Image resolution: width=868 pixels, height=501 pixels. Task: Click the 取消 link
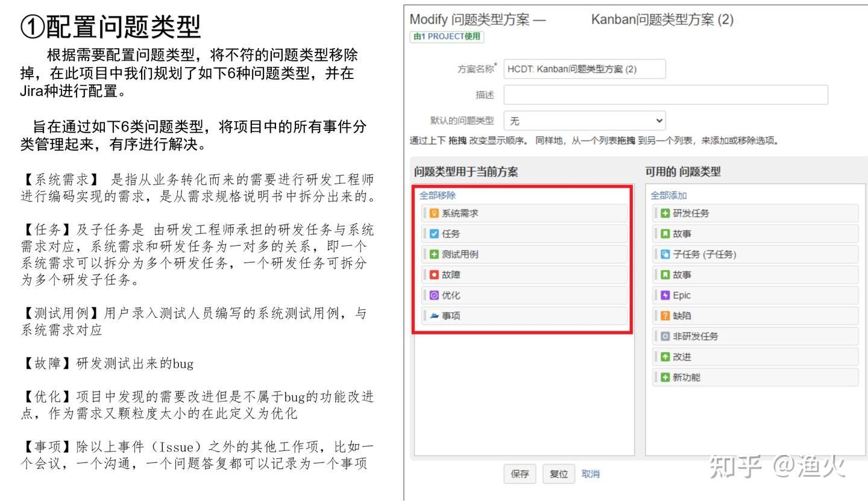click(x=590, y=474)
